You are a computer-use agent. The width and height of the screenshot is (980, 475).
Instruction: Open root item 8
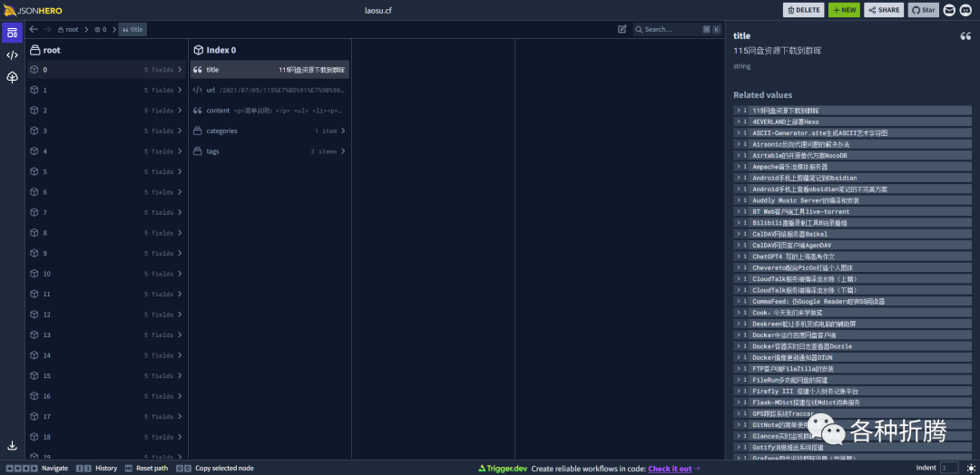[x=106, y=233]
